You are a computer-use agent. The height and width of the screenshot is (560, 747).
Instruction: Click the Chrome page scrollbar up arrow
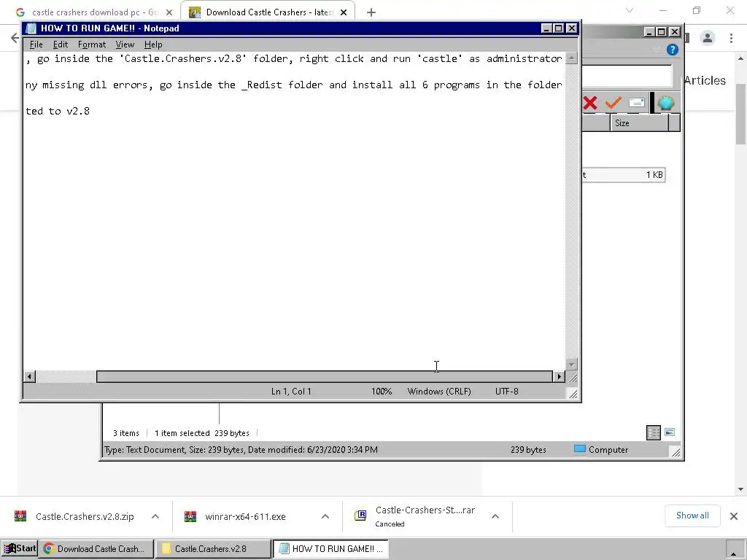[x=740, y=58]
